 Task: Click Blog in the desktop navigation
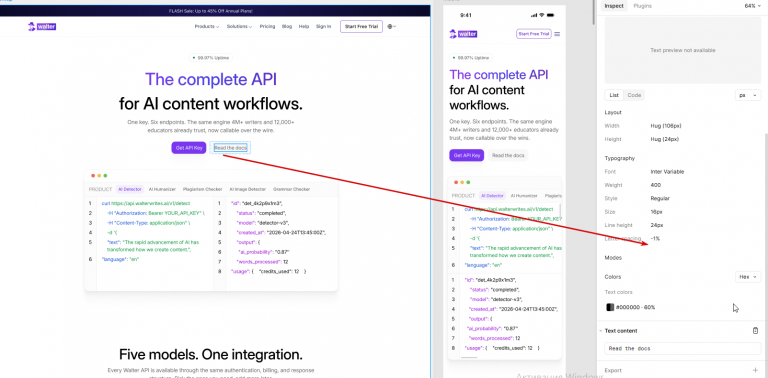(x=287, y=26)
